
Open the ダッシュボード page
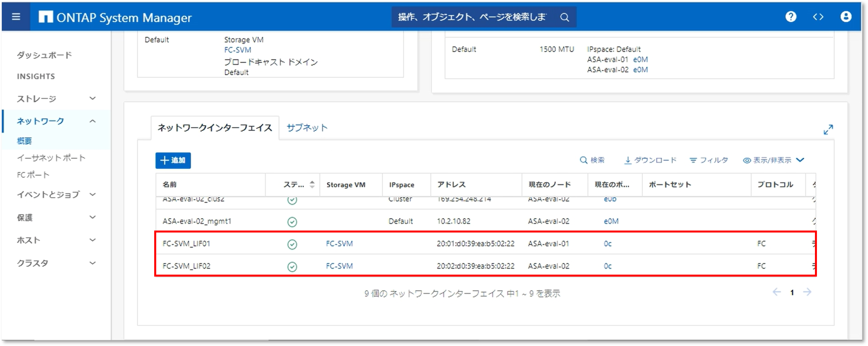(x=45, y=55)
